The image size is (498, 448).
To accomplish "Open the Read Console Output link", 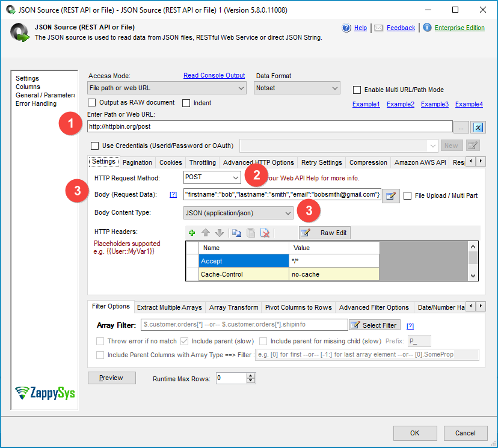I will 214,76.
